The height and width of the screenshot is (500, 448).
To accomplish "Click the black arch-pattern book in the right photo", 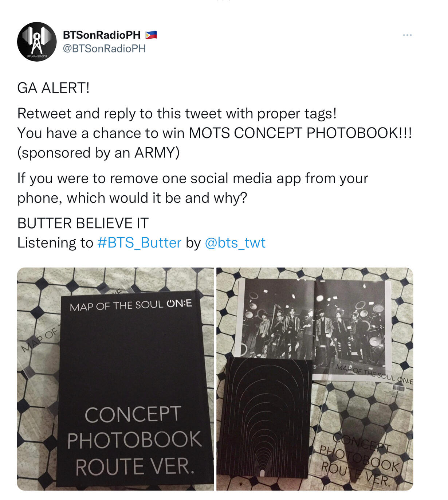I will pyautogui.click(x=265, y=418).
